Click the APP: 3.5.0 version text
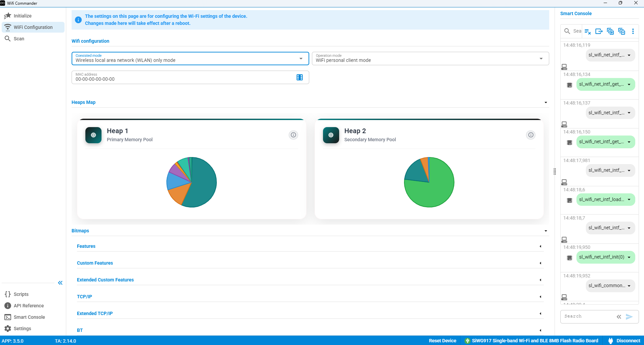 (x=12, y=341)
